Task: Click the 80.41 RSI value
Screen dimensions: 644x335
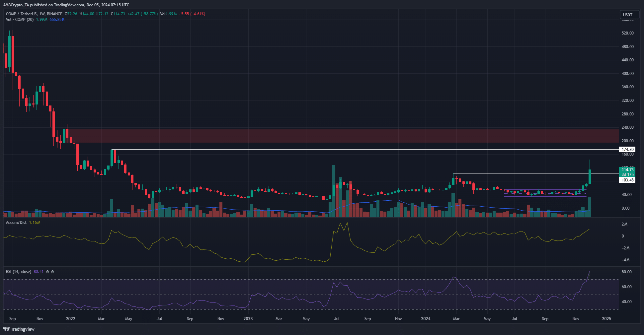Action: [x=39, y=272]
